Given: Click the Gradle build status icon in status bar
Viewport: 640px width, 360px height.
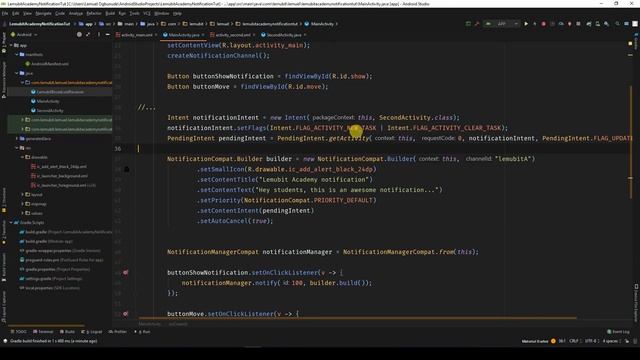Looking at the screenshot, I should 5,341.
